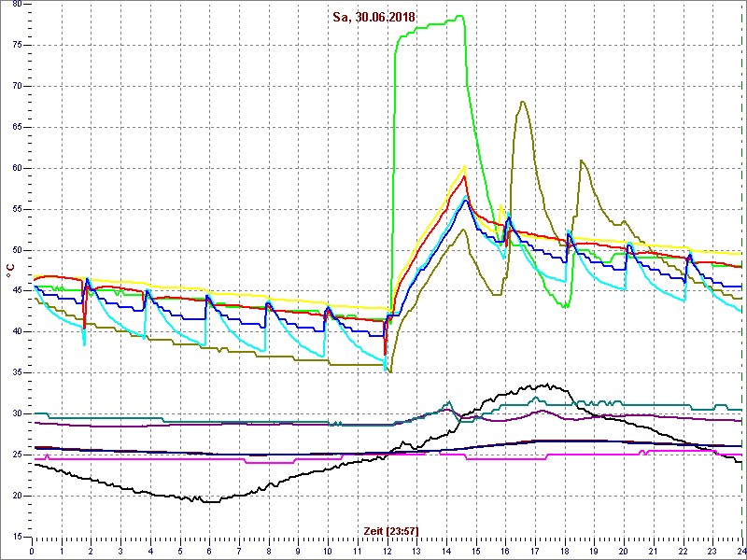The height and width of the screenshot is (560, 747).
Task: Click the 35 label on temperature axis
Action: [x=16, y=373]
